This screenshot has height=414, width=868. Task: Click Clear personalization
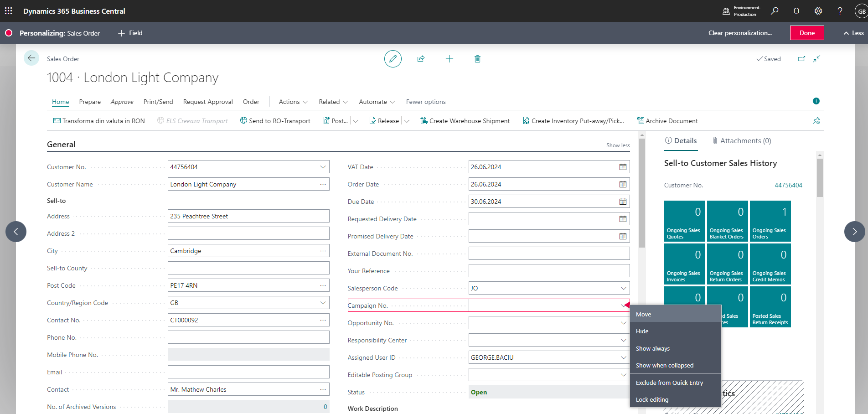point(740,33)
